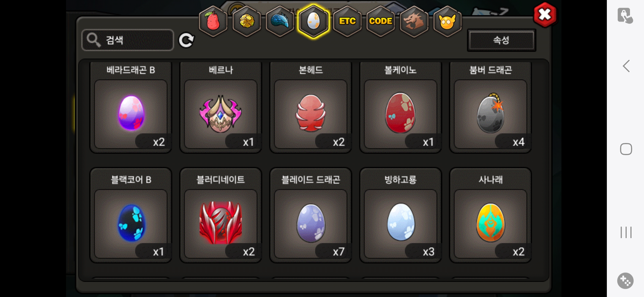Click the refresh arrow next to search
Viewport: 644px width, 297px height.
click(x=186, y=40)
